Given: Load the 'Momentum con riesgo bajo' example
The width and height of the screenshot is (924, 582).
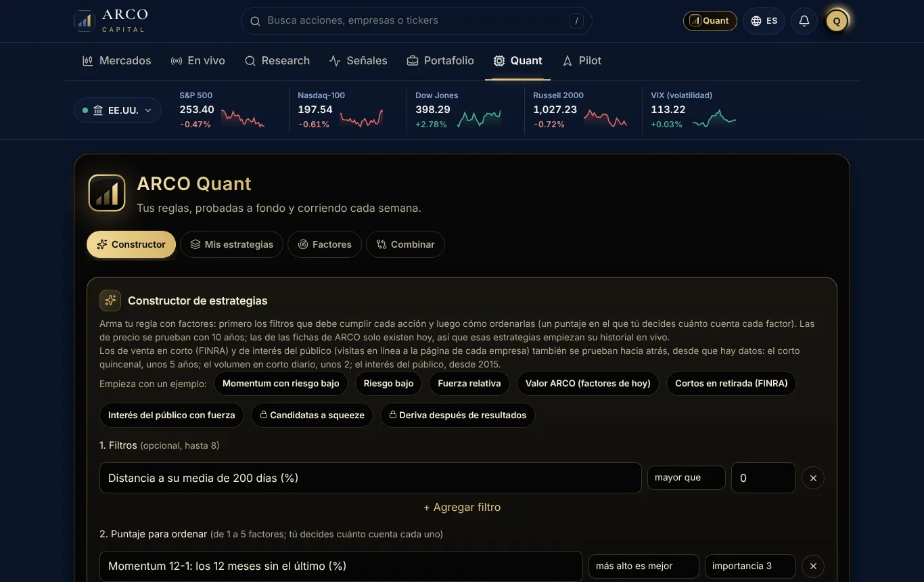Looking at the screenshot, I should (281, 383).
